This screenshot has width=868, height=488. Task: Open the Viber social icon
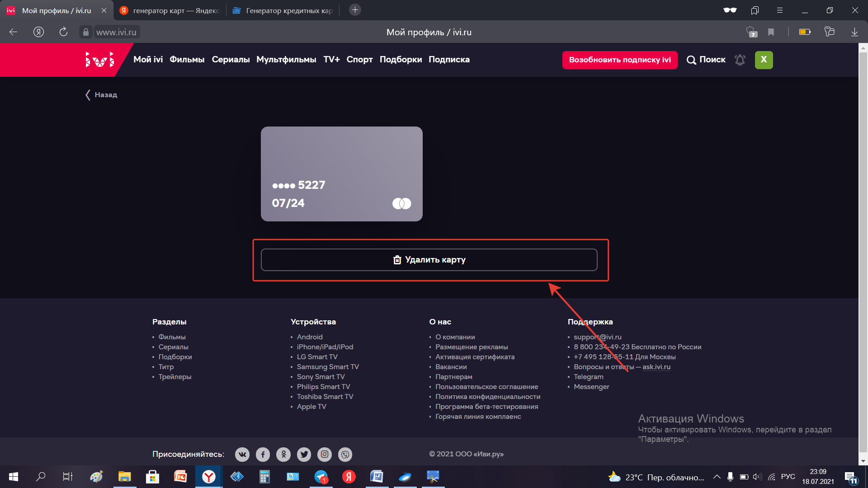(345, 454)
